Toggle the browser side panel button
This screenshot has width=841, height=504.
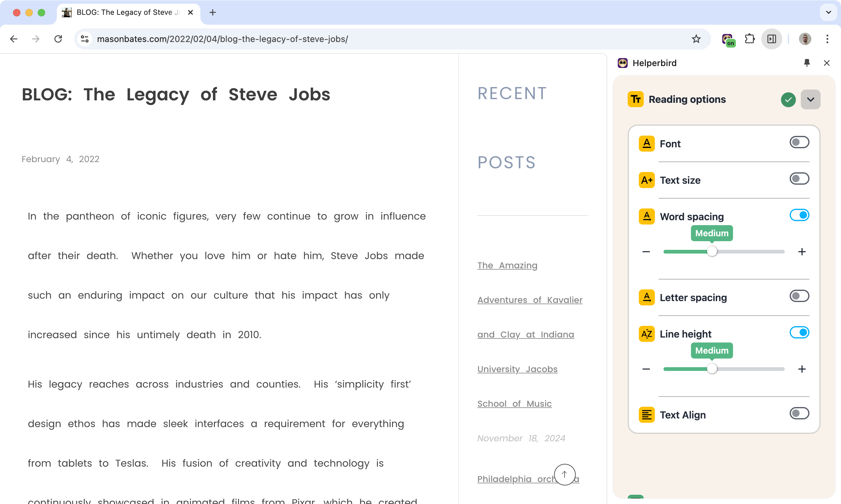tap(772, 39)
